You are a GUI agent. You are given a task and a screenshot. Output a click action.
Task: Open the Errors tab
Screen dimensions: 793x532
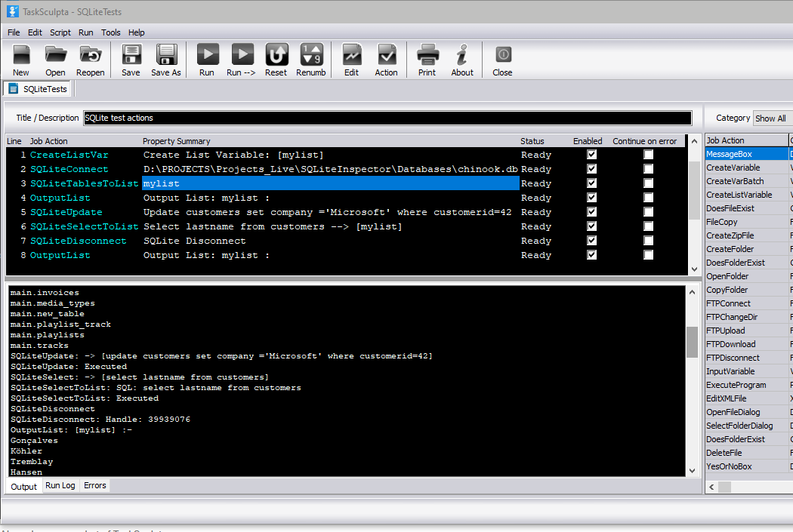point(95,485)
